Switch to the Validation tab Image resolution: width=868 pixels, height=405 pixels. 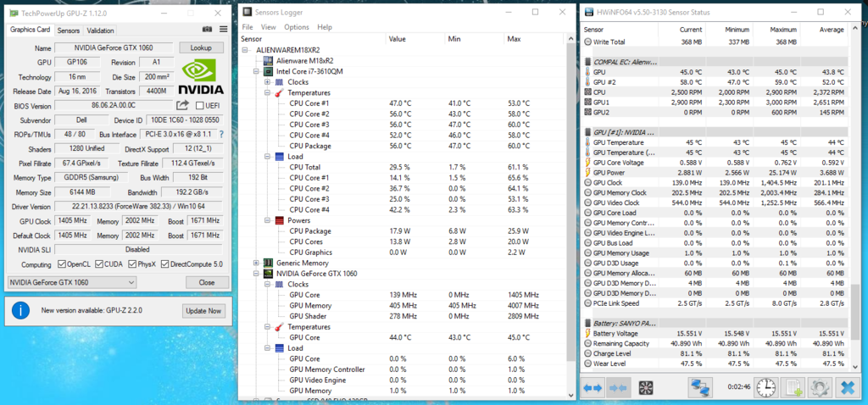click(x=100, y=31)
